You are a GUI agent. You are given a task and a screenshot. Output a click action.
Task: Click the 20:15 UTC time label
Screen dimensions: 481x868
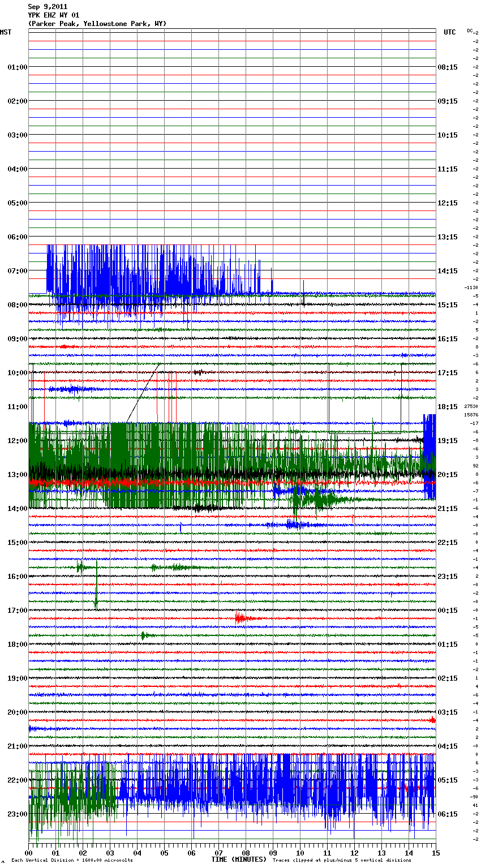pyautogui.click(x=448, y=475)
